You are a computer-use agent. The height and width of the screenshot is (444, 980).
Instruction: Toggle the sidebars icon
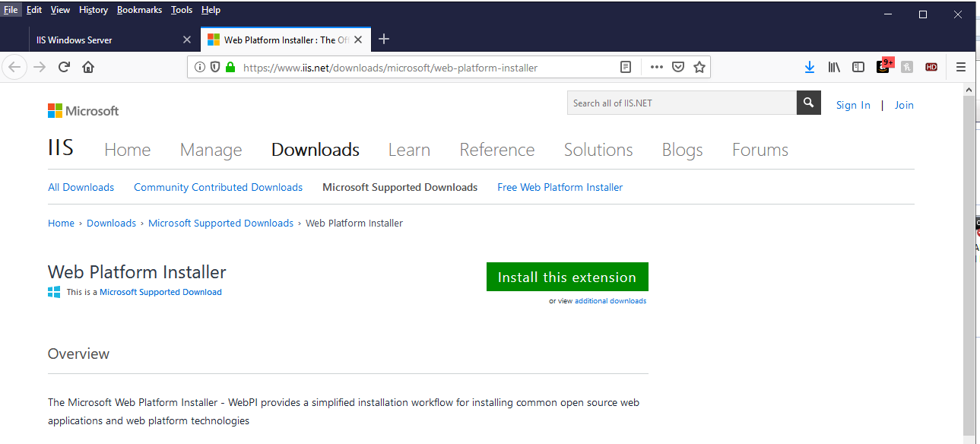[x=858, y=67]
